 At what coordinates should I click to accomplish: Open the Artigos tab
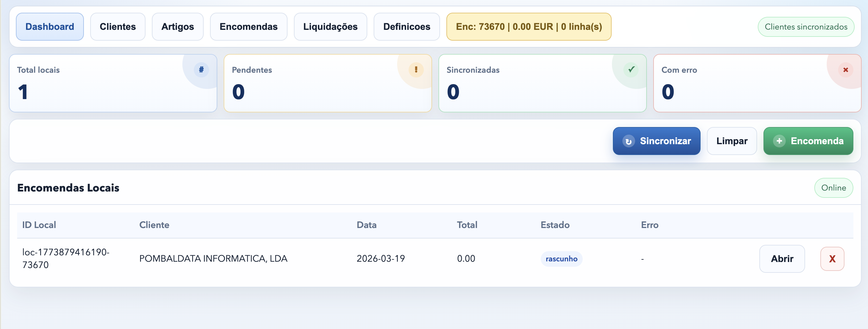tap(178, 26)
